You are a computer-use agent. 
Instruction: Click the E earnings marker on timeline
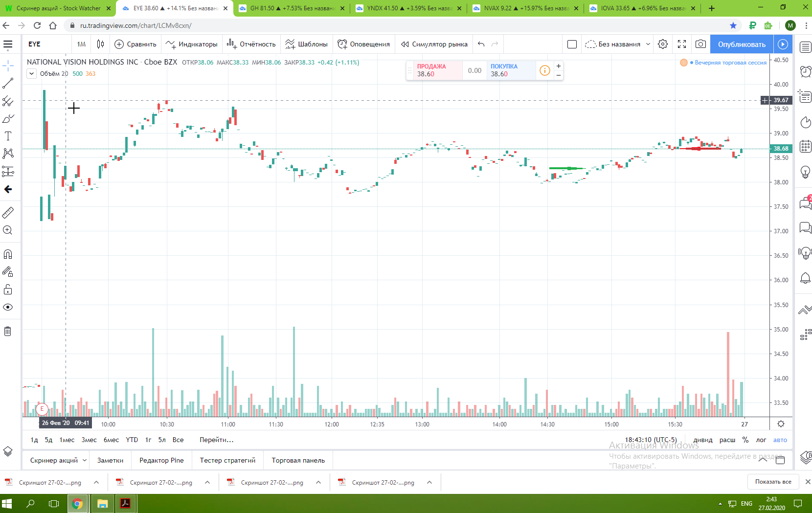tap(42, 408)
